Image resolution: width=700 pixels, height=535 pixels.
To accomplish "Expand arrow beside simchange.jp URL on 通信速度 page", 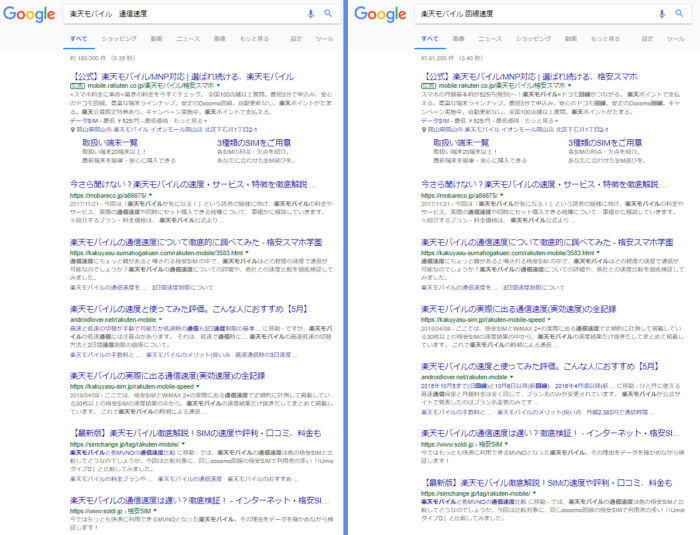I will coord(183,444).
